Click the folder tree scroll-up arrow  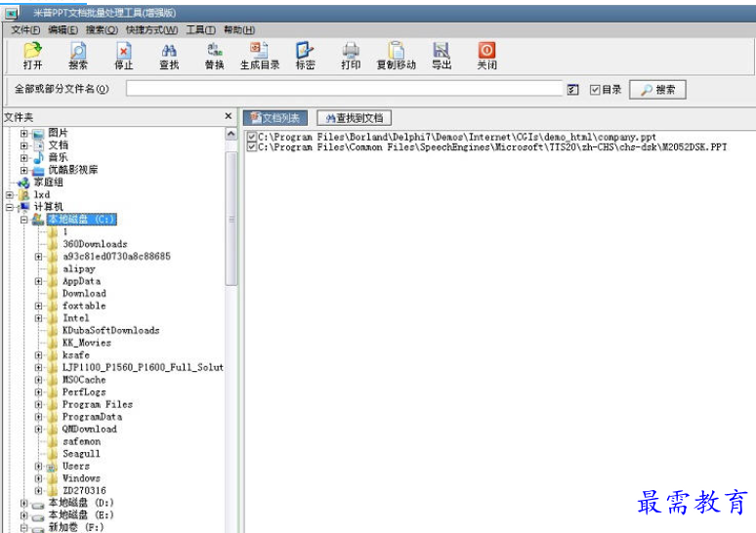point(231,134)
